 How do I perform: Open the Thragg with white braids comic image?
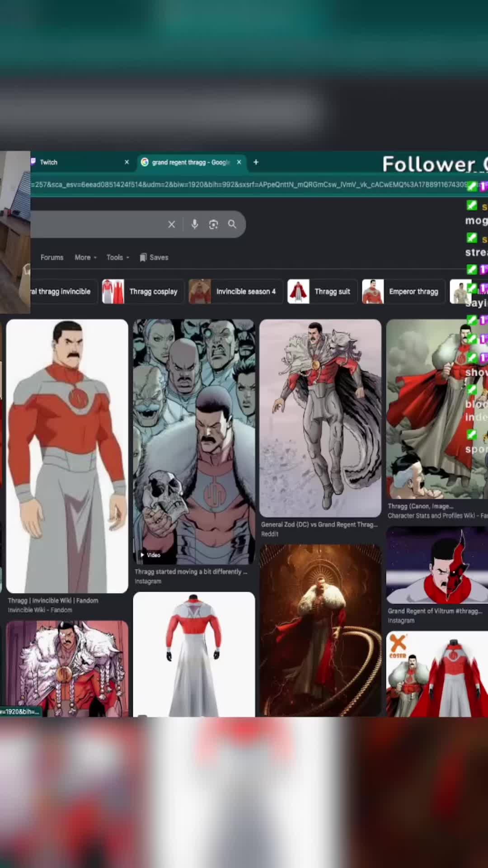(x=67, y=669)
